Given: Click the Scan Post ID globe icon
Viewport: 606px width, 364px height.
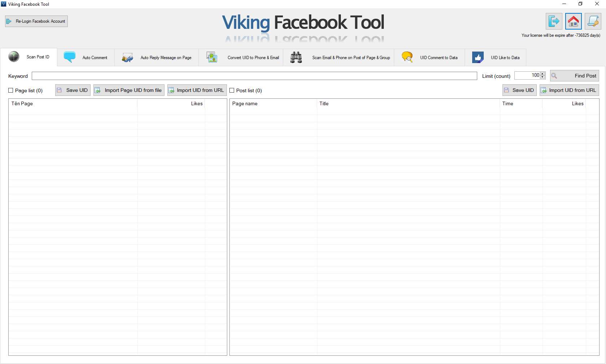Looking at the screenshot, I should tap(14, 57).
